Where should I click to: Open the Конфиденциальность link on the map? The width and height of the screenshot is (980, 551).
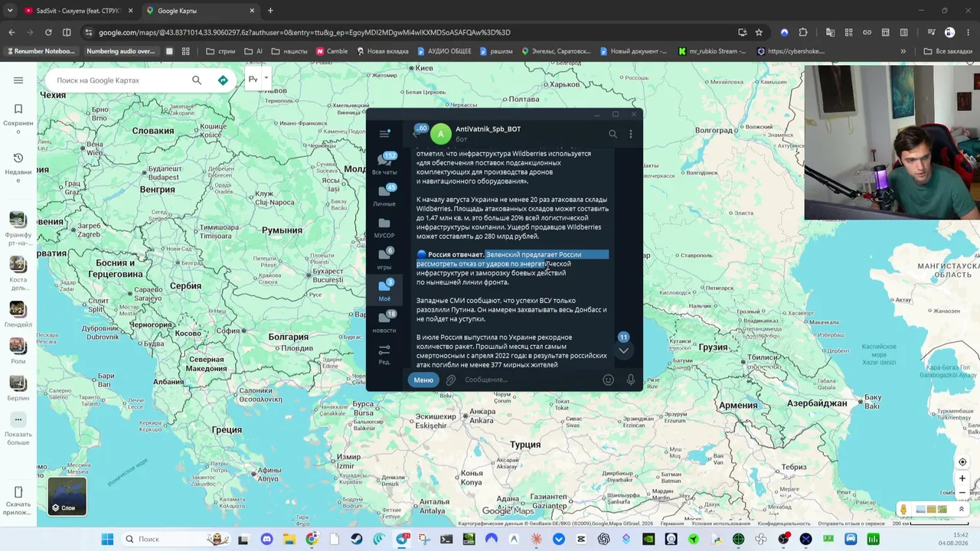point(785,523)
